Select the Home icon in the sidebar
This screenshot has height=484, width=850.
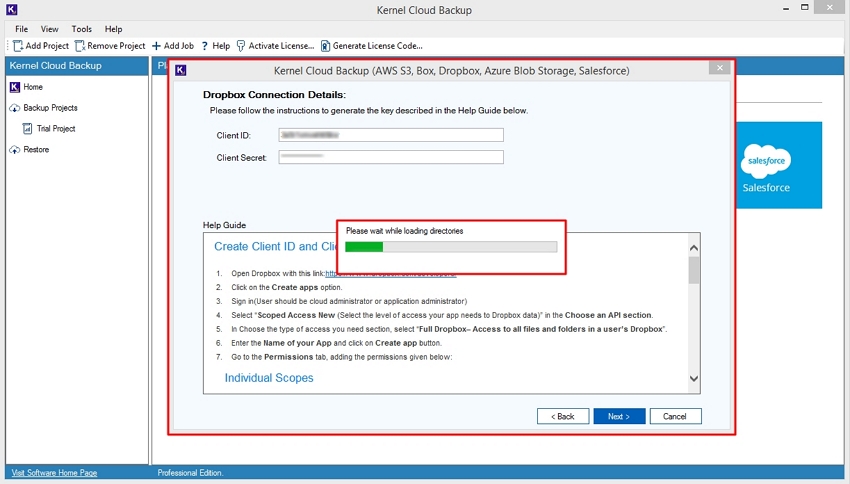[x=15, y=87]
